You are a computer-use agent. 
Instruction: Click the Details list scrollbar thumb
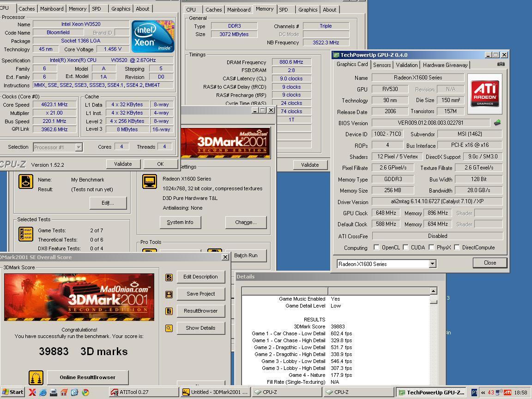point(433,302)
